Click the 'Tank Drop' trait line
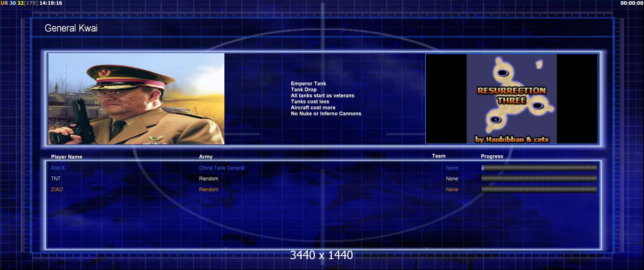The height and width of the screenshot is (270, 644). click(304, 90)
